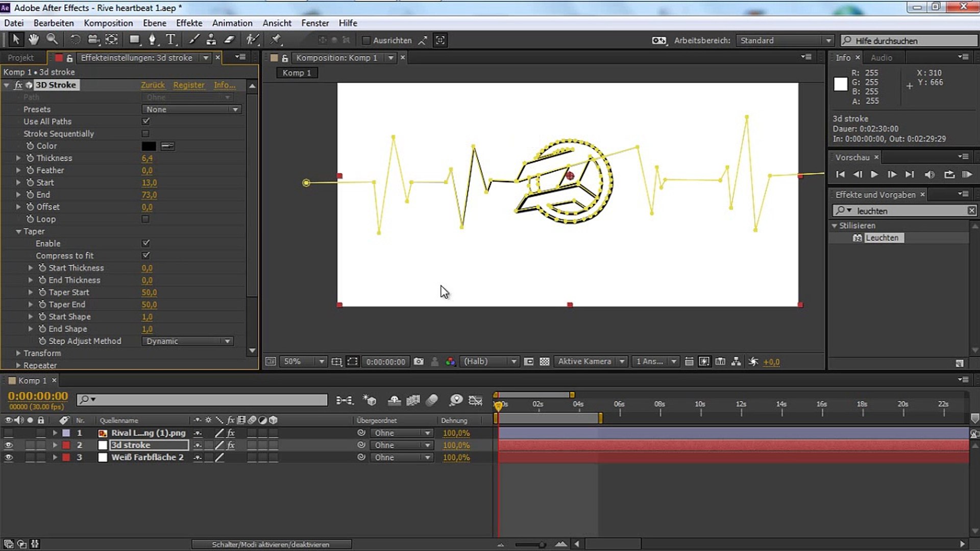Select the Zoom magnifier tool

(x=52, y=39)
